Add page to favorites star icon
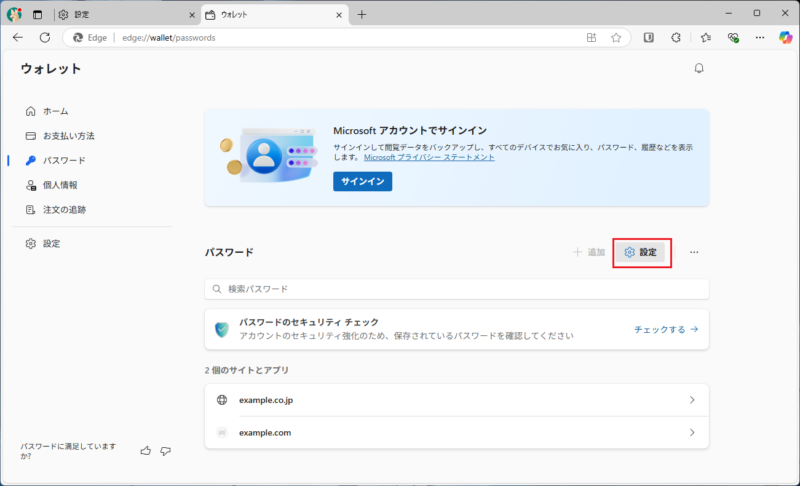Screen dimensions: 800x486 coord(616,37)
